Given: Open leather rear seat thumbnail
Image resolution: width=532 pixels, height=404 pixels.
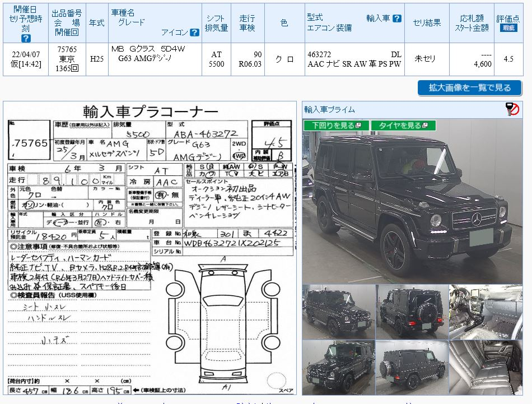Looking at the screenshot, I should coord(486,368).
